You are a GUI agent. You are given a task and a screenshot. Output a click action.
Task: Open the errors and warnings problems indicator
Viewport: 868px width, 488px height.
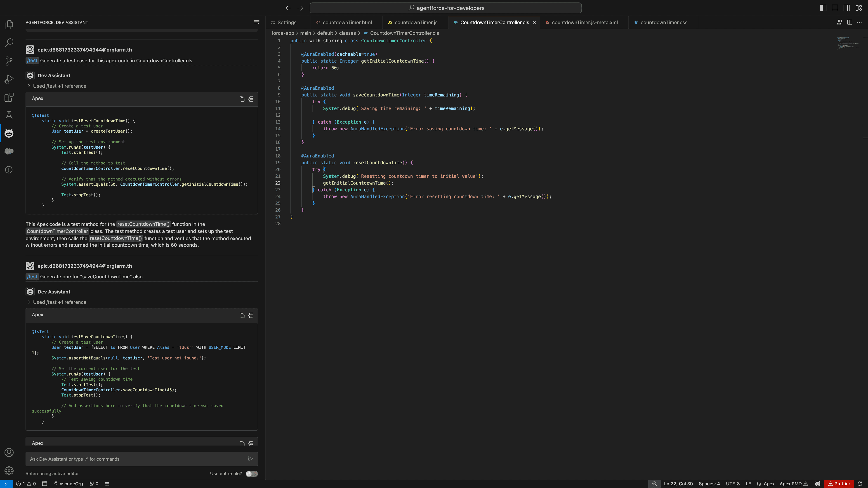[x=26, y=484]
